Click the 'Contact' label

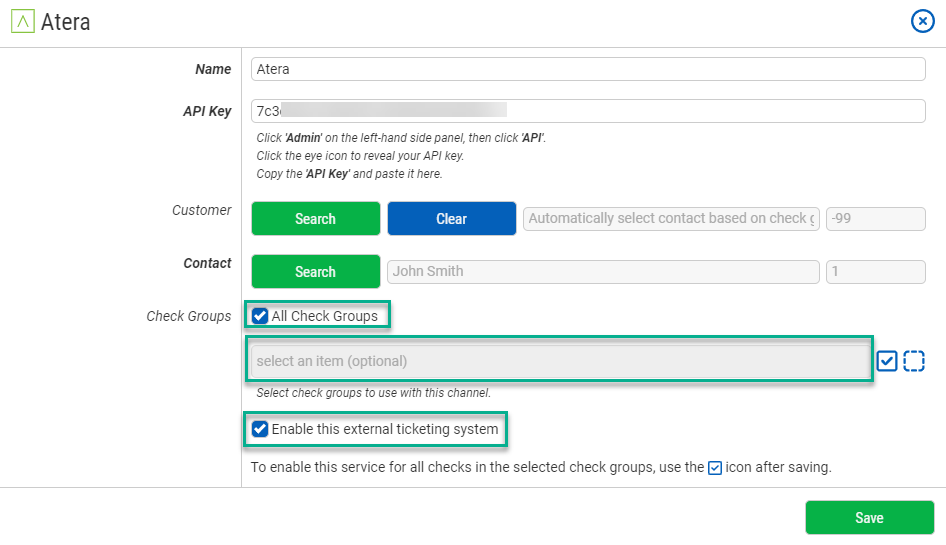coord(208,263)
